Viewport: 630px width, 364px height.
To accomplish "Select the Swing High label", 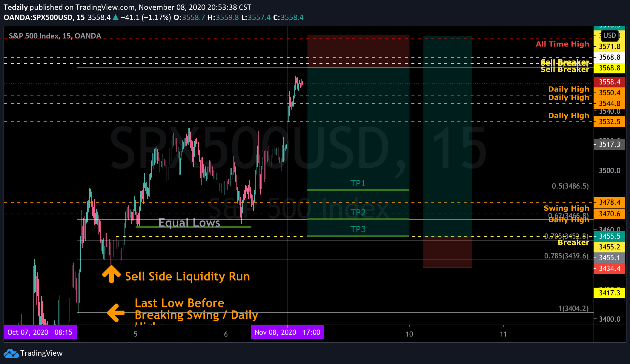I will pyautogui.click(x=566, y=208).
